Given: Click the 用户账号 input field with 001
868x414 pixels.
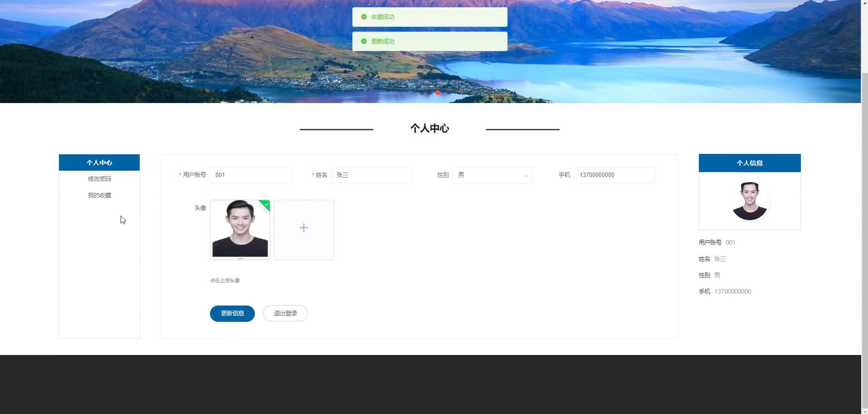Looking at the screenshot, I should [250, 175].
